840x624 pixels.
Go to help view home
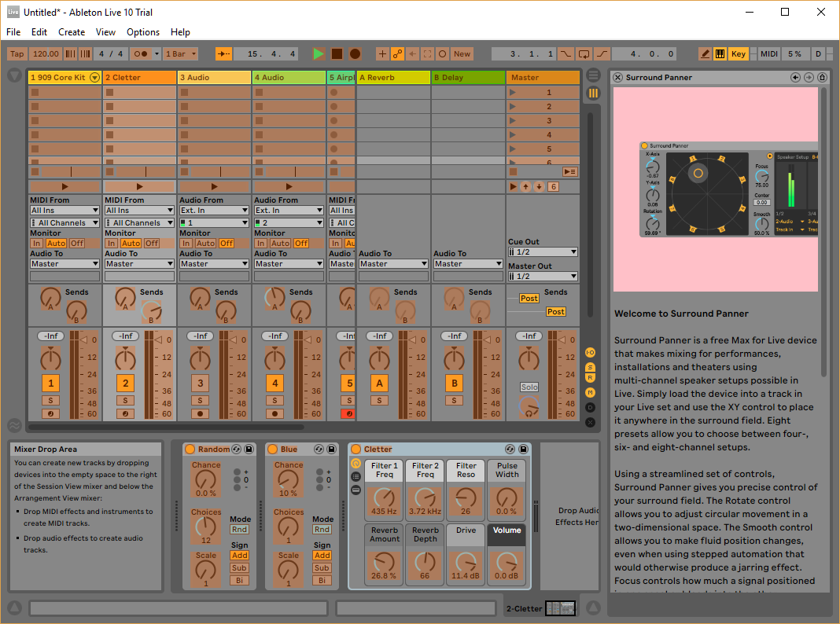[x=823, y=78]
